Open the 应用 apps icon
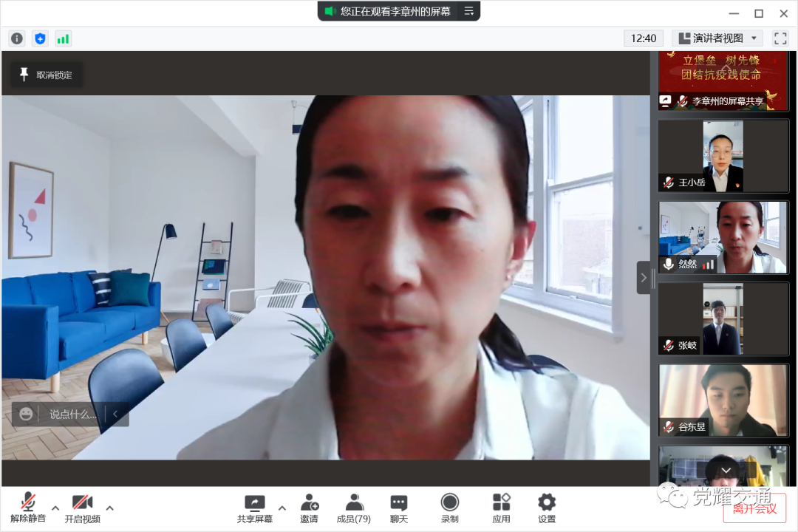The width and height of the screenshot is (798, 532). [x=502, y=508]
